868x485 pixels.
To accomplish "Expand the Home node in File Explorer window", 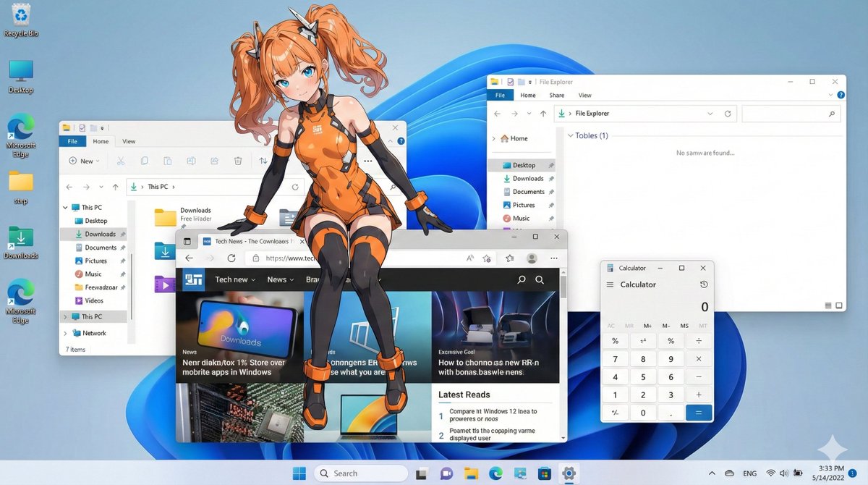I will [494, 138].
